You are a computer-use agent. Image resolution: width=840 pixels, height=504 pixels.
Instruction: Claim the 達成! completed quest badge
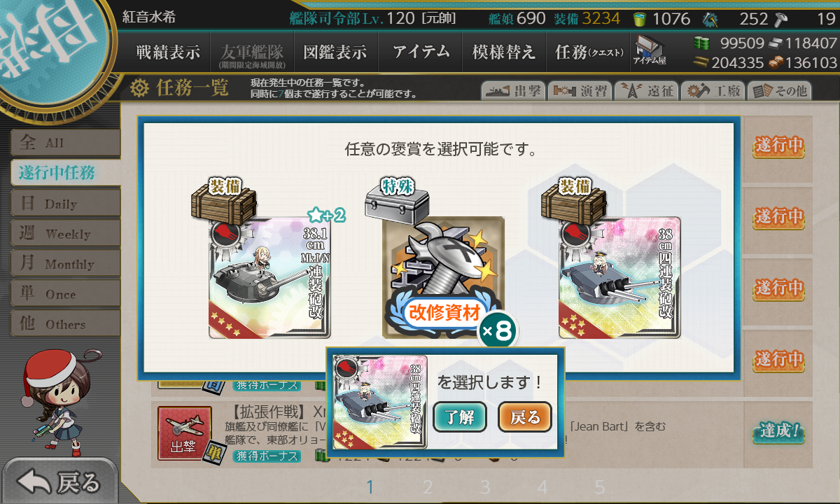(778, 431)
